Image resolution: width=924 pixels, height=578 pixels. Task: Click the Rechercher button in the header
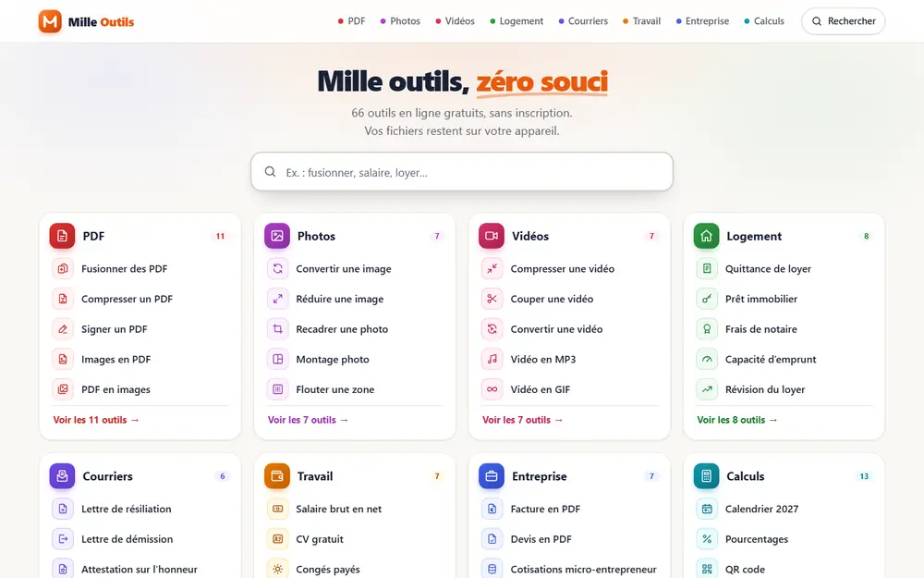click(x=844, y=21)
